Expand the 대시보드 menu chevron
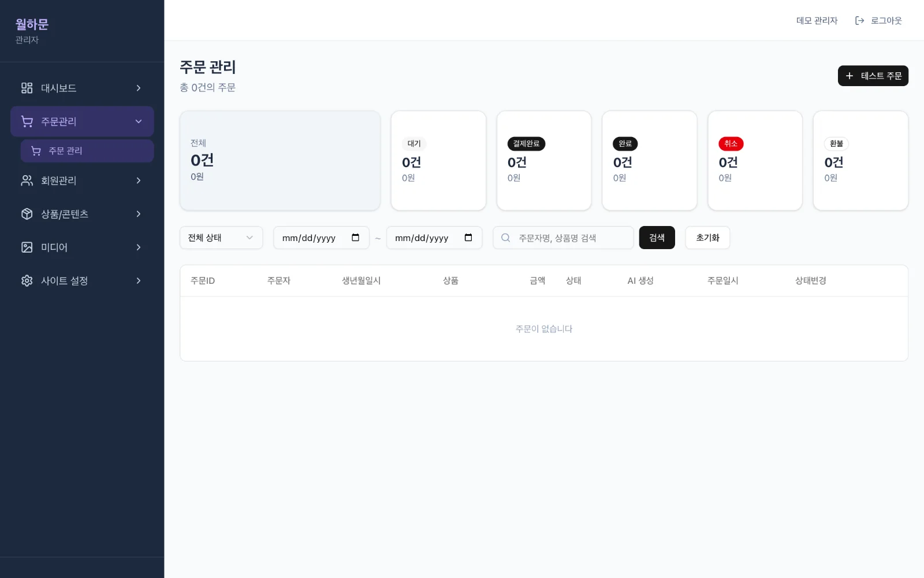Viewport: 924px width, 578px height. point(139,88)
